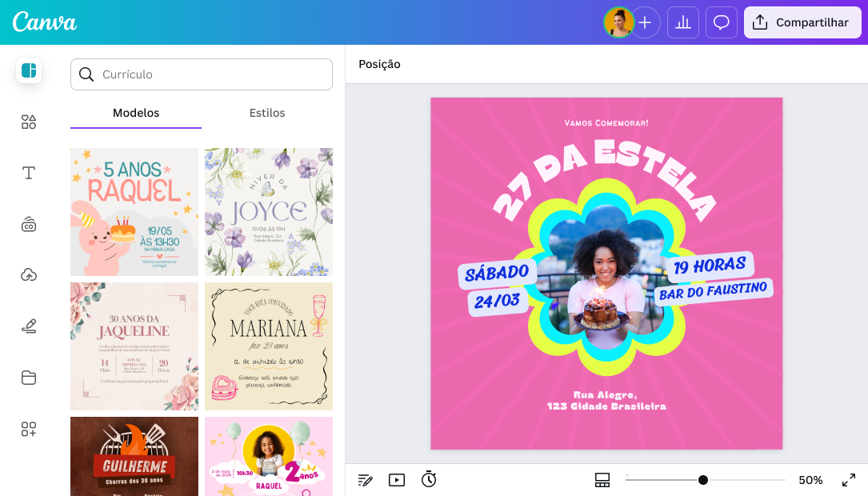The image size is (868, 496).
Task: Select the 'Sábado' label on canvas
Action: point(497,273)
